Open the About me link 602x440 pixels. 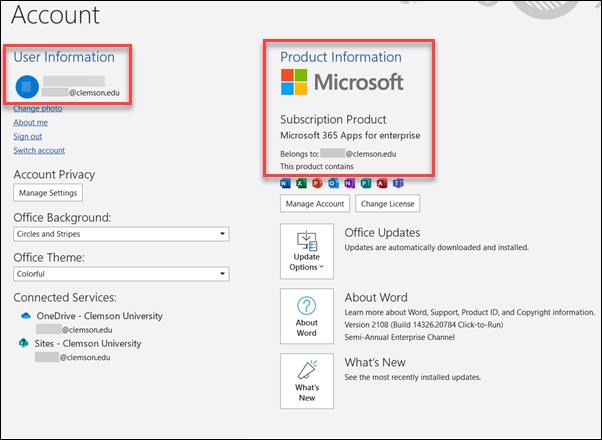point(31,122)
